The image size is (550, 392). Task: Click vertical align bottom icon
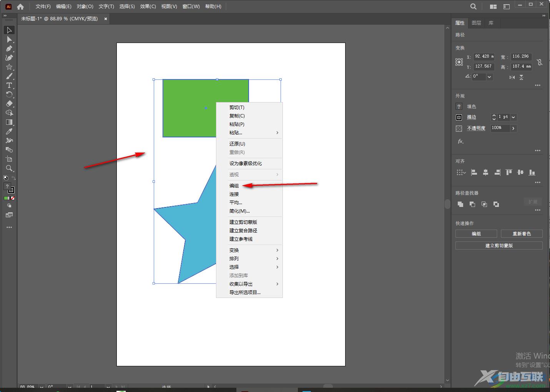tap(532, 172)
